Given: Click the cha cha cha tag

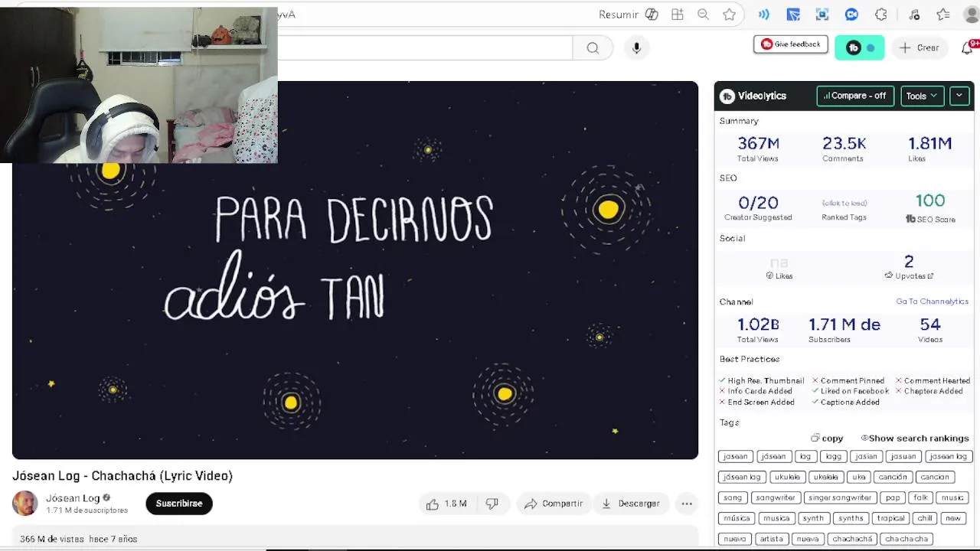Looking at the screenshot, I should [x=906, y=539].
